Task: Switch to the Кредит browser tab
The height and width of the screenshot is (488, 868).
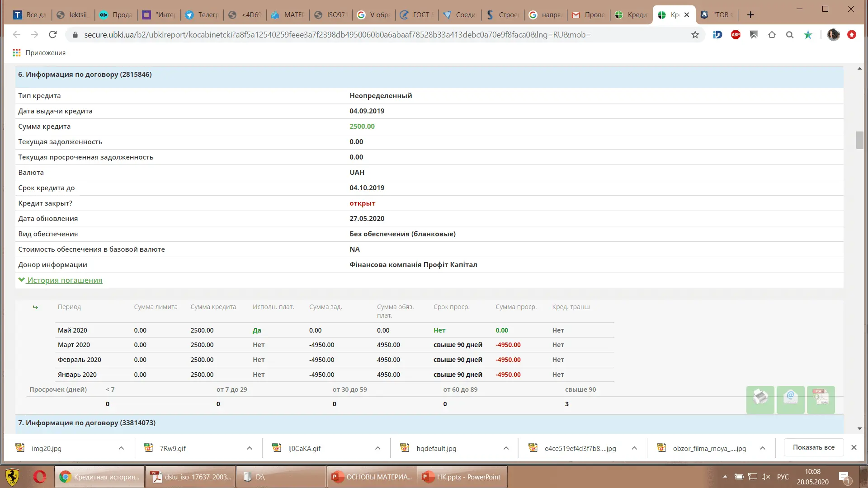Action: pos(631,15)
